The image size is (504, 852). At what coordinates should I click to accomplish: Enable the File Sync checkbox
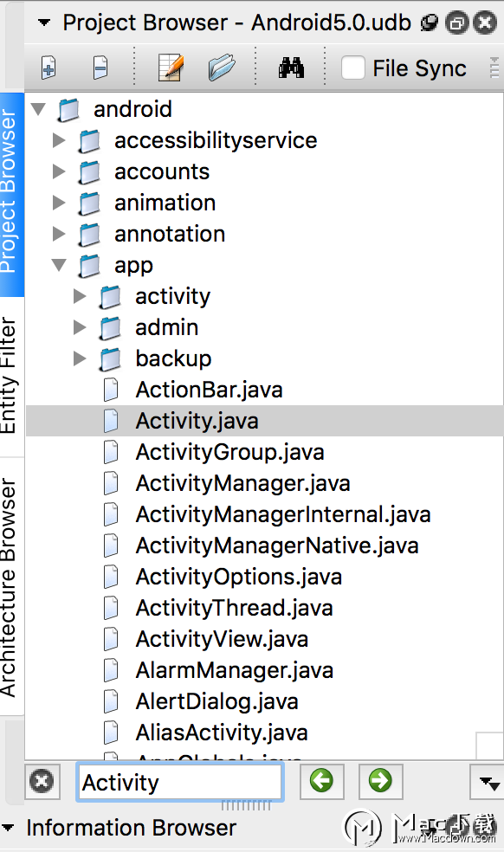tap(352, 68)
